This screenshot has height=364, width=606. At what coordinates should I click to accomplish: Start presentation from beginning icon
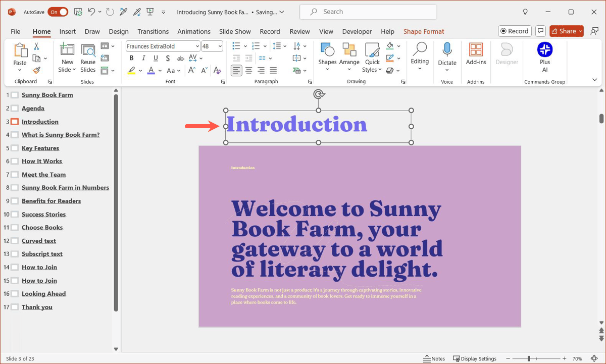tap(150, 12)
